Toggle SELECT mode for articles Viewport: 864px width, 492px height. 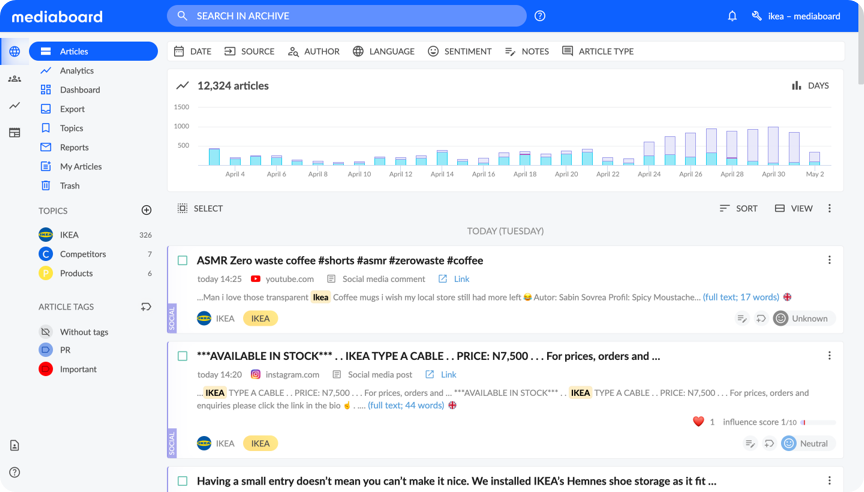pos(200,208)
